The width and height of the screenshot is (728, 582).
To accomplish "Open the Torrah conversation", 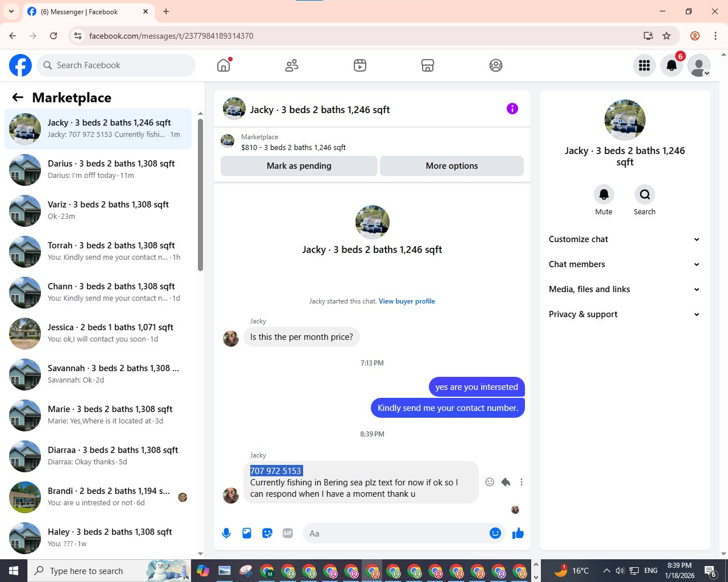I will (x=98, y=251).
